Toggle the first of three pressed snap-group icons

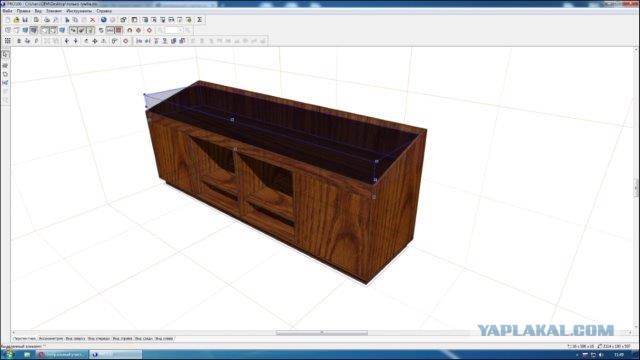point(73,30)
